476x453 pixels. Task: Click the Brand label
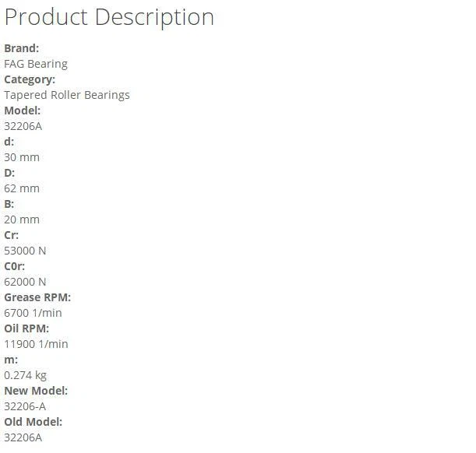[21, 48]
